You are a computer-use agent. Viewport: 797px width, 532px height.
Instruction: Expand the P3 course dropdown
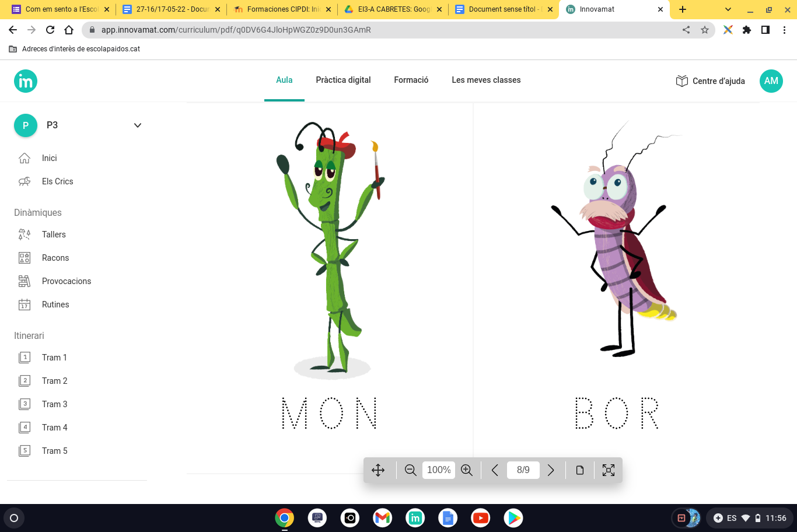[138, 125]
